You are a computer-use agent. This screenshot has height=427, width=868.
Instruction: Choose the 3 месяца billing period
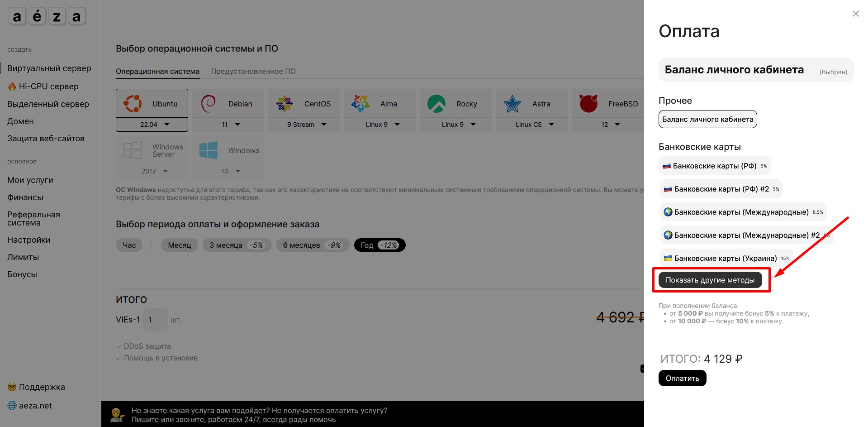coord(237,245)
